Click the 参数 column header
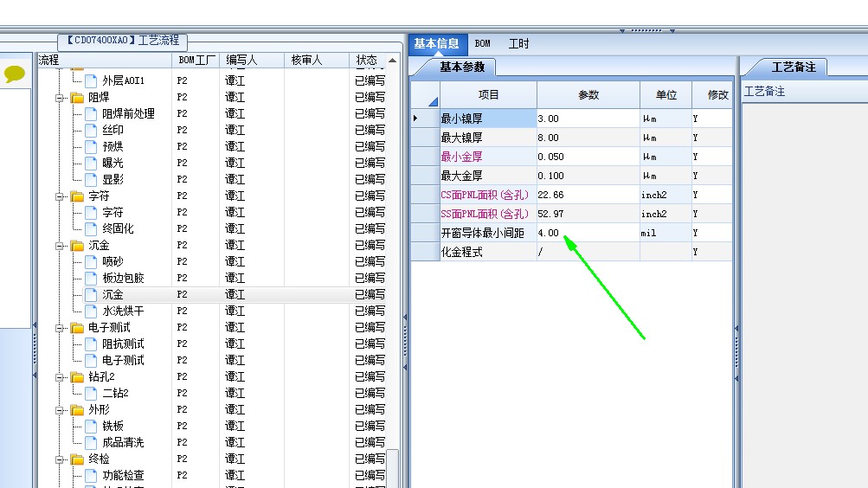Image resolution: width=868 pixels, height=488 pixels. [588, 95]
